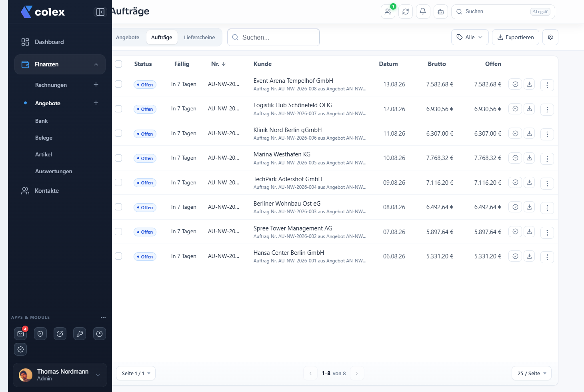Tick the TechPark Adlershof GmbH checkbox
584x392 pixels.
118,182
